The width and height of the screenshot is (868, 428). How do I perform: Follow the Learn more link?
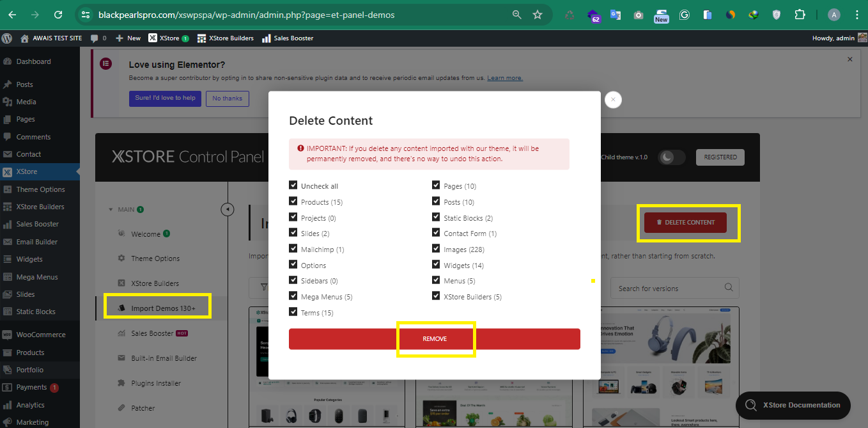click(x=505, y=78)
